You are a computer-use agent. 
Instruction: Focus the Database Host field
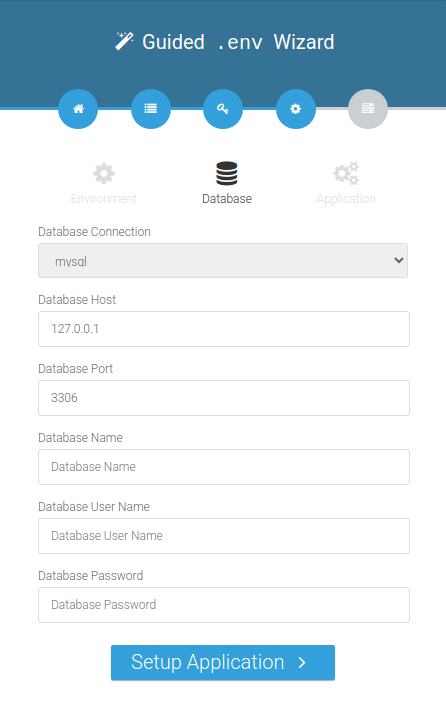click(x=224, y=329)
